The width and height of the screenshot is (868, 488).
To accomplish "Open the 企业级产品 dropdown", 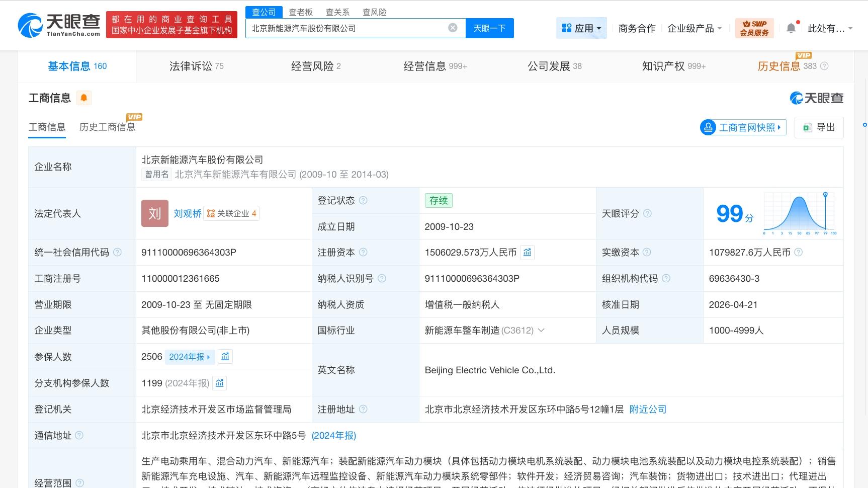I will [x=695, y=28].
